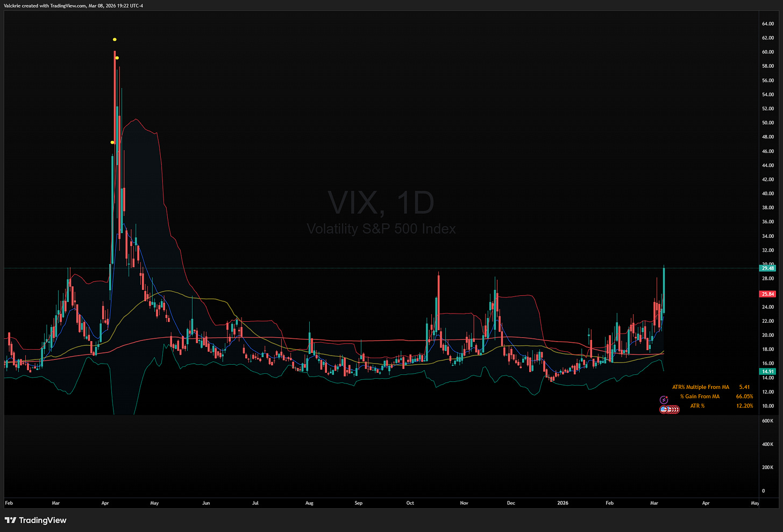
Task: Click the 50.00 price axis label
Action: (767, 123)
